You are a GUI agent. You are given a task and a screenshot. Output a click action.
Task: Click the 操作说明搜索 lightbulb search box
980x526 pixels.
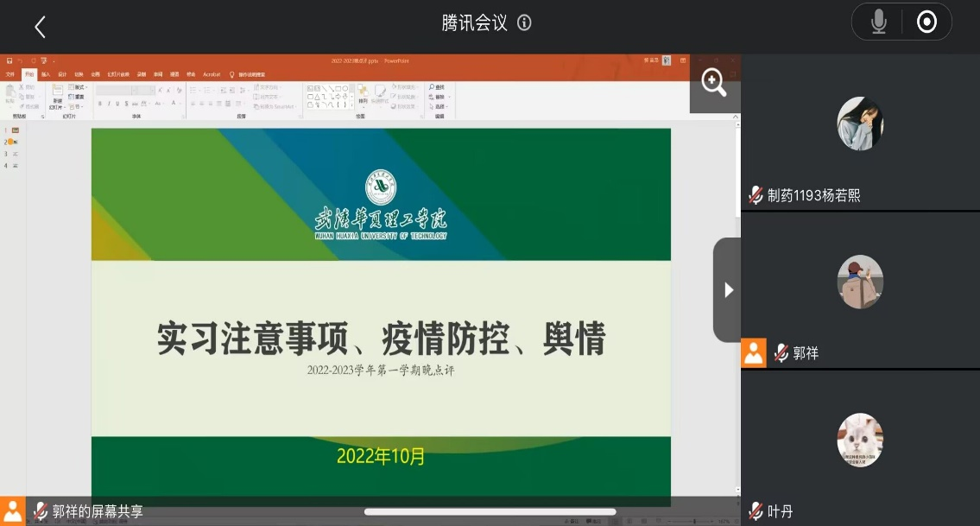click(x=248, y=74)
